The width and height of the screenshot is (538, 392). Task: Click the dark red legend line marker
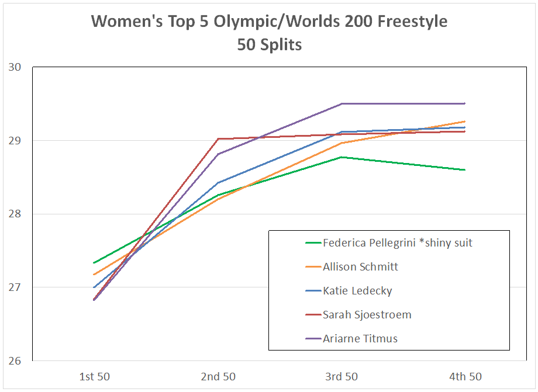click(313, 315)
